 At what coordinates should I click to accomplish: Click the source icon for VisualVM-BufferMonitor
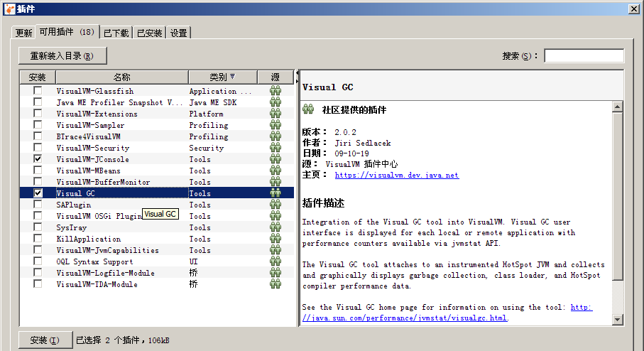pos(275,182)
